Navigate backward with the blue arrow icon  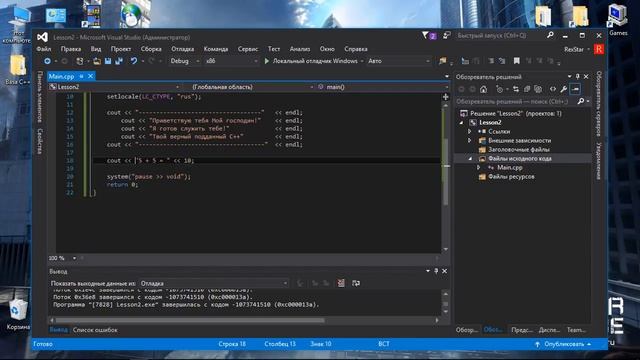pos(47,61)
